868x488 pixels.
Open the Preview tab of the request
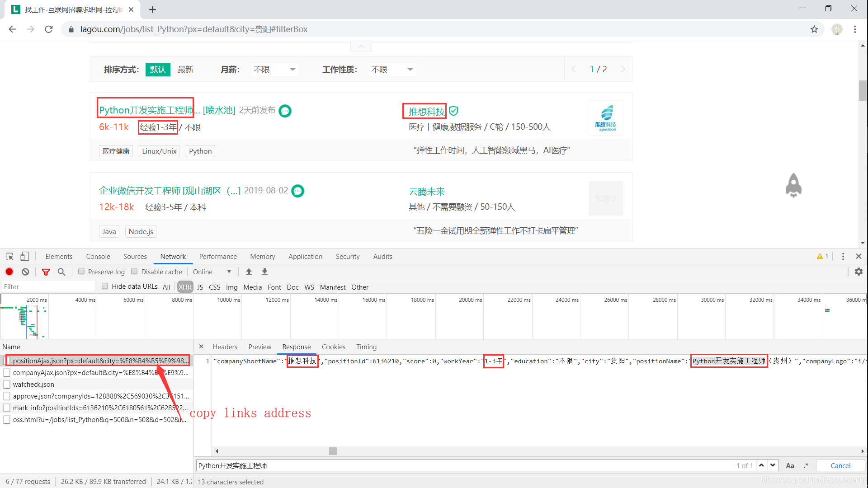(x=260, y=347)
